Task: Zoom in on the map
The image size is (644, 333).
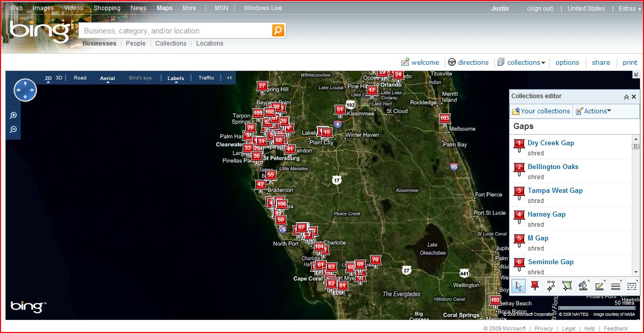Action: pos(14,115)
